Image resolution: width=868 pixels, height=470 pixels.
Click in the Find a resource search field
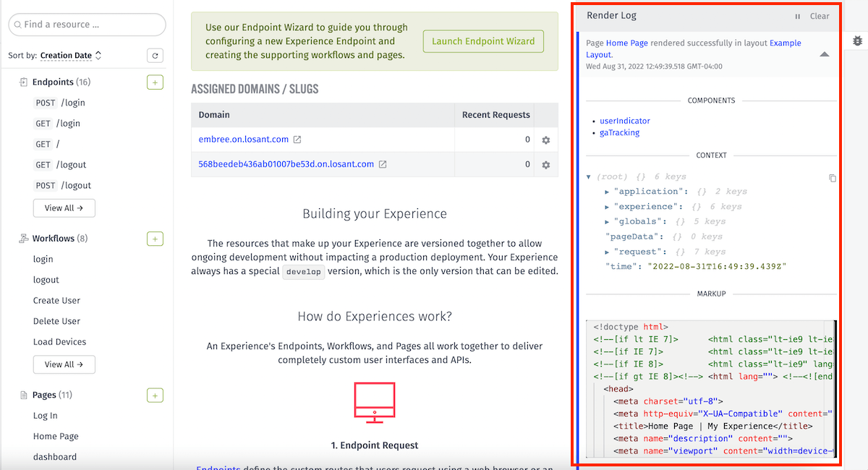[87, 25]
